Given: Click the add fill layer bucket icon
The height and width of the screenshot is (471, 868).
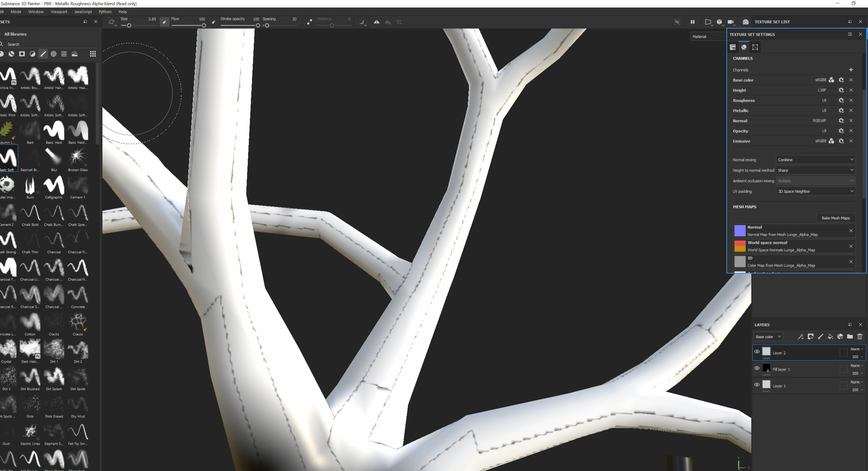Looking at the screenshot, I should click(x=830, y=336).
